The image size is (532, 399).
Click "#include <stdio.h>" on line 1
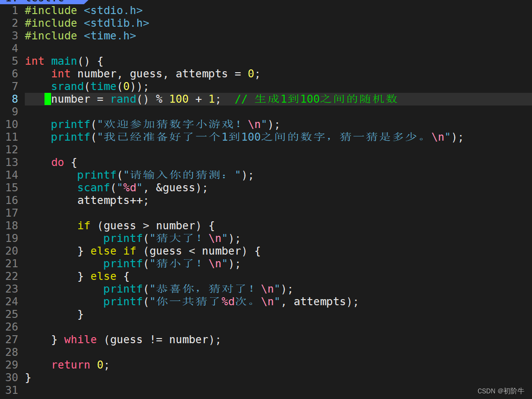click(x=83, y=10)
